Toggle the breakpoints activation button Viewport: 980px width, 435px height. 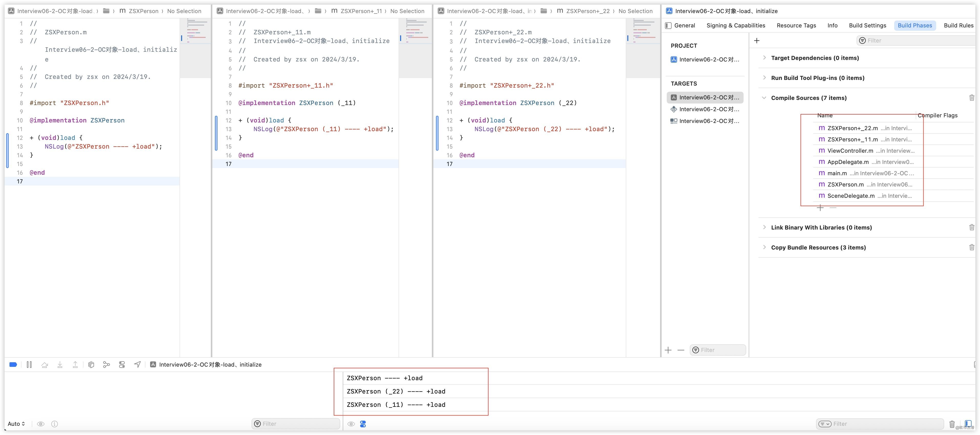[x=13, y=365]
